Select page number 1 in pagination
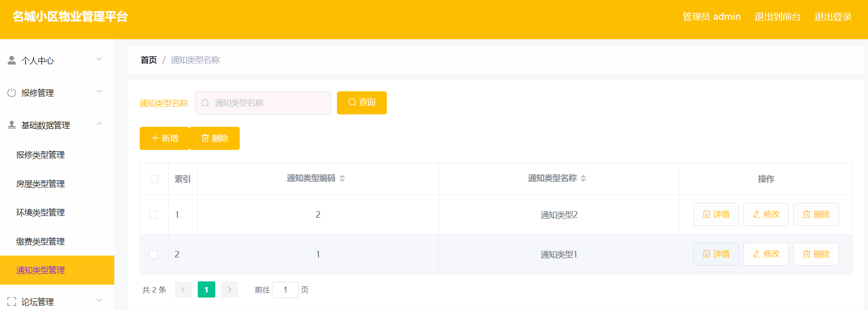 [x=207, y=290]
